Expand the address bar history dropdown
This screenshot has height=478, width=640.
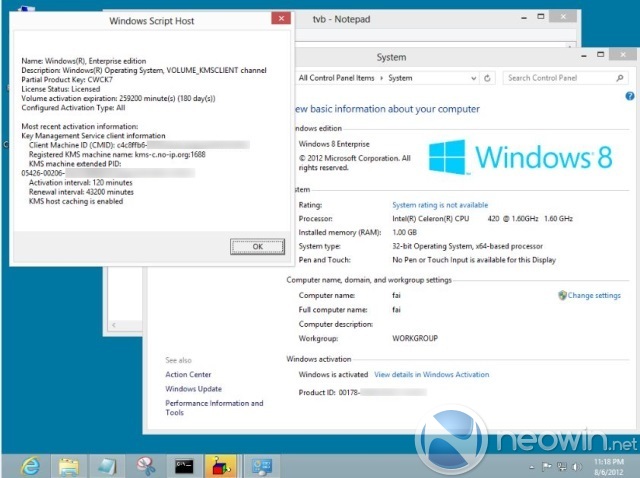pyautogui.click(x=473, y=78)
